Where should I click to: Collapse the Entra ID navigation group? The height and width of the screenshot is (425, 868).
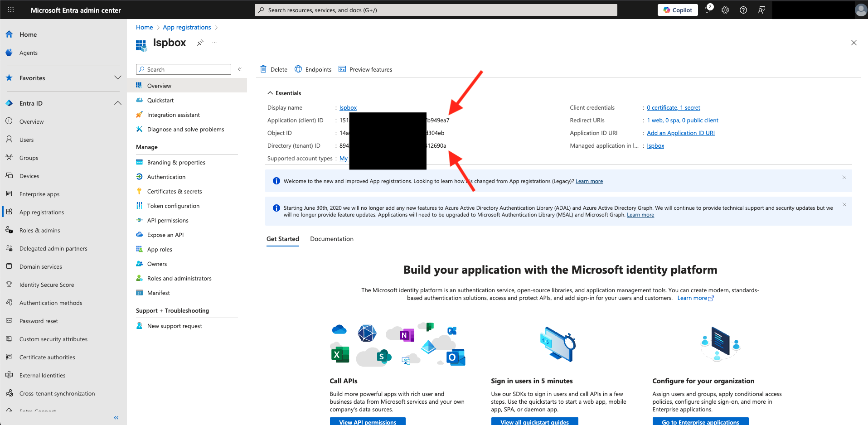pos(117,103)
